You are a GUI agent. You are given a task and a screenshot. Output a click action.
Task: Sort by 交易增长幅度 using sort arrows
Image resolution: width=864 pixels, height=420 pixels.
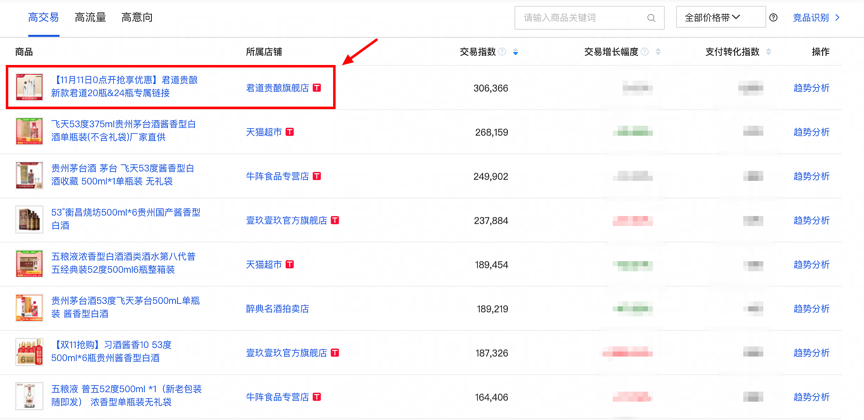[x=658, y=52]
